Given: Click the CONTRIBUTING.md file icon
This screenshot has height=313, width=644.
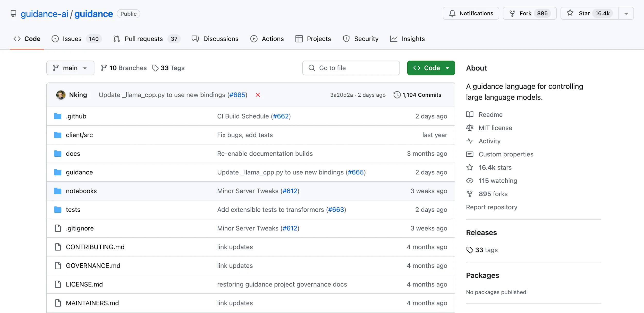Looking at the screenshot, I should pos(58,247).
